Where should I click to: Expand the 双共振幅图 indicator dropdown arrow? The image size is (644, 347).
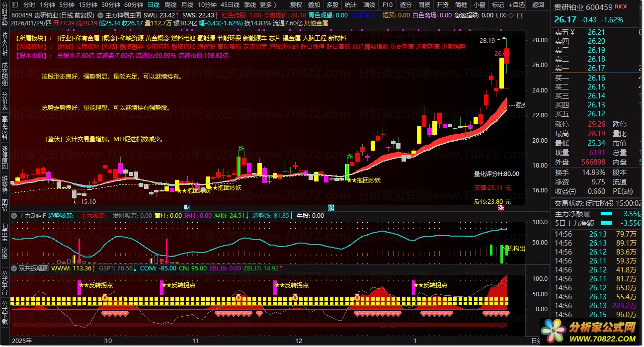click(14, 268)
